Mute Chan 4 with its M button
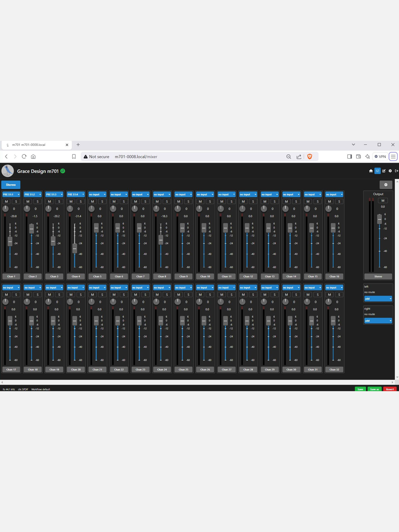This screenshot has width=399, height=532. [x=71, y=202]
